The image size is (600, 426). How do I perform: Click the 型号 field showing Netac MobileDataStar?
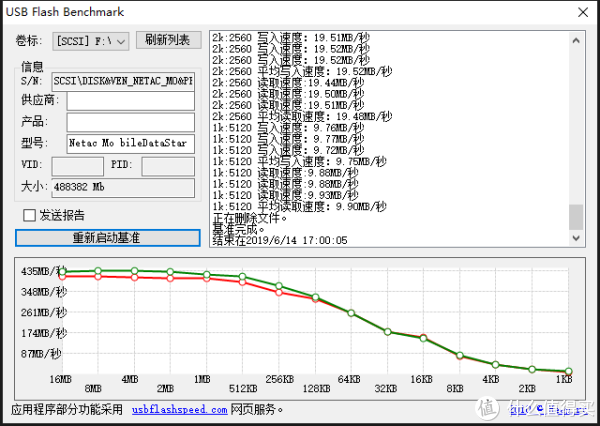click(x=130, y=144)
